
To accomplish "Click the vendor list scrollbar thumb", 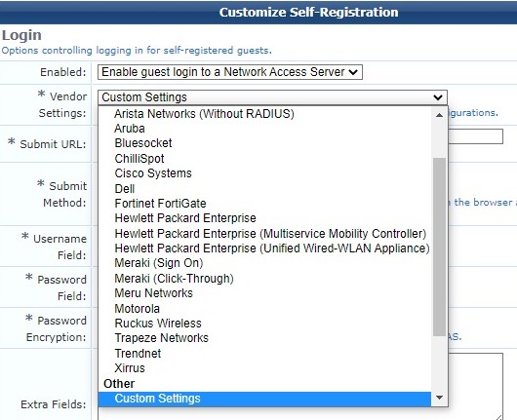I will tap(439, 248).
